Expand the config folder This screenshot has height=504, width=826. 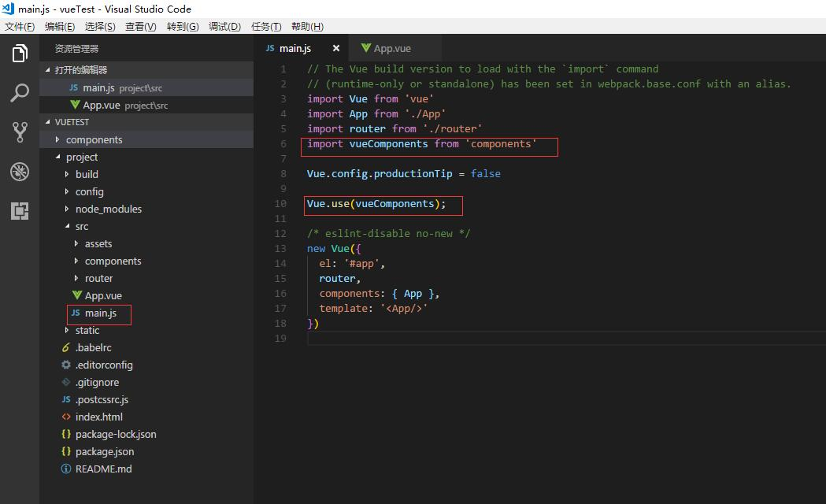click(146, 191)
